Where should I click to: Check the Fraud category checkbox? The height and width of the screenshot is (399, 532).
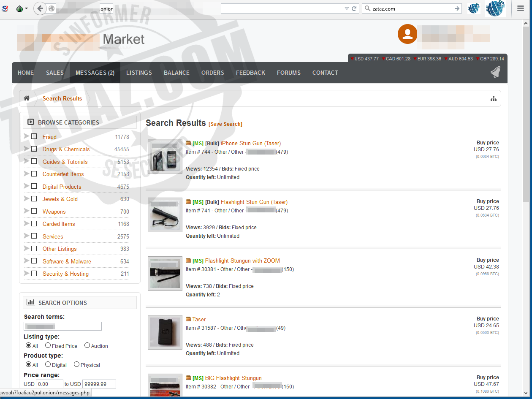click(34, 136)
